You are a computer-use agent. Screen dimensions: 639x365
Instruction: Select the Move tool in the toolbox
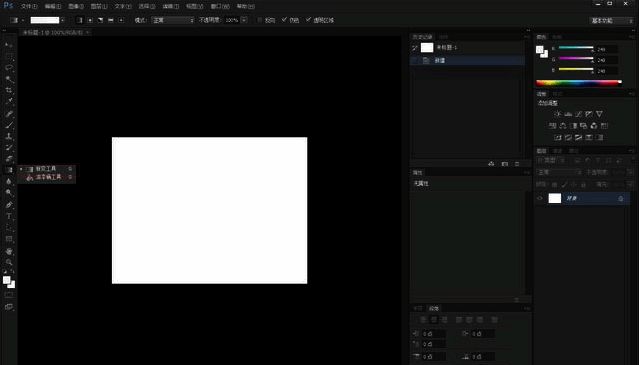tap(9, 45)
